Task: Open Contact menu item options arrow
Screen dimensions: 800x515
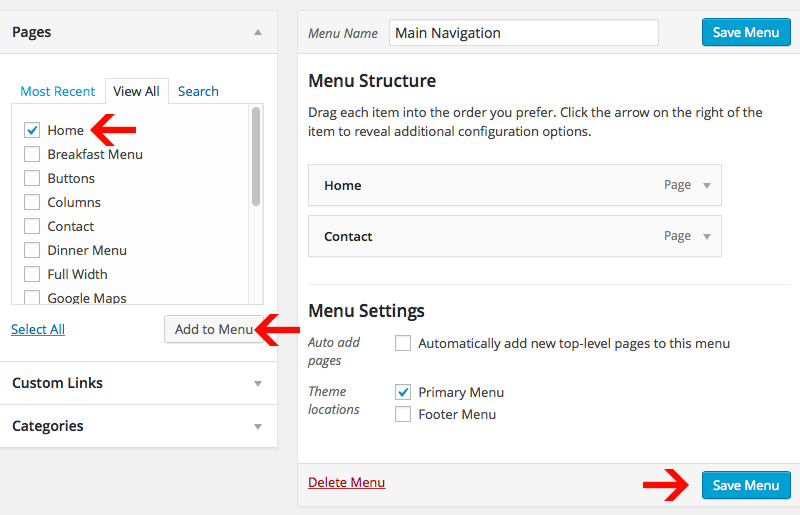Action: pos(707,237)
